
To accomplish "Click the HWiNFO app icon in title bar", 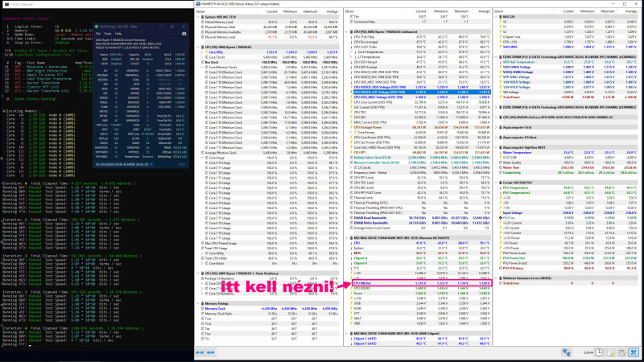I will point(198,4).
